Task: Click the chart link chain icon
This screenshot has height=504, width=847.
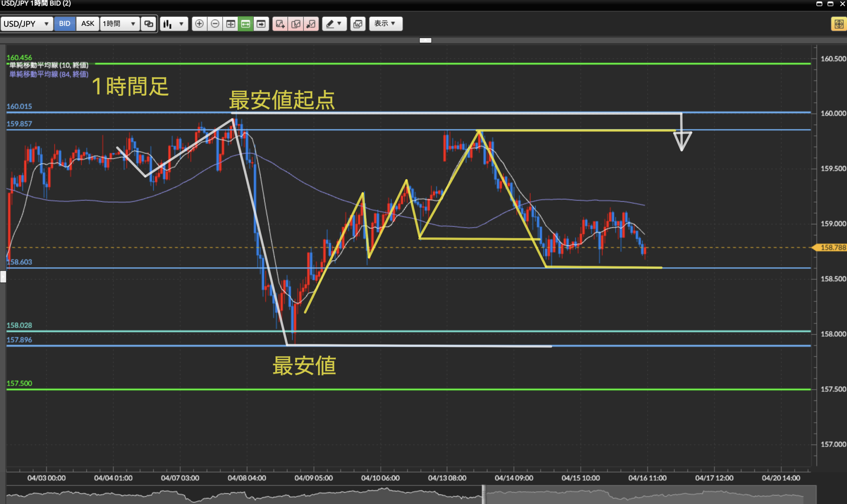Action: (149, 24)
